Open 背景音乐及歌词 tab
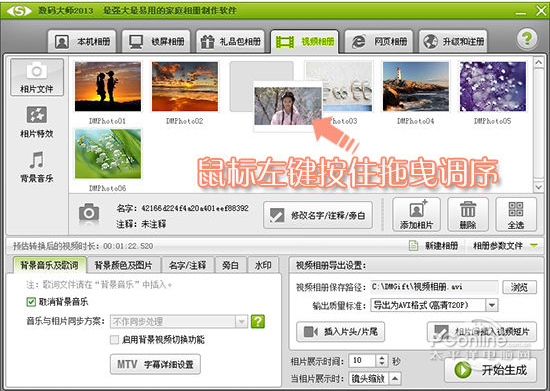 49,265
